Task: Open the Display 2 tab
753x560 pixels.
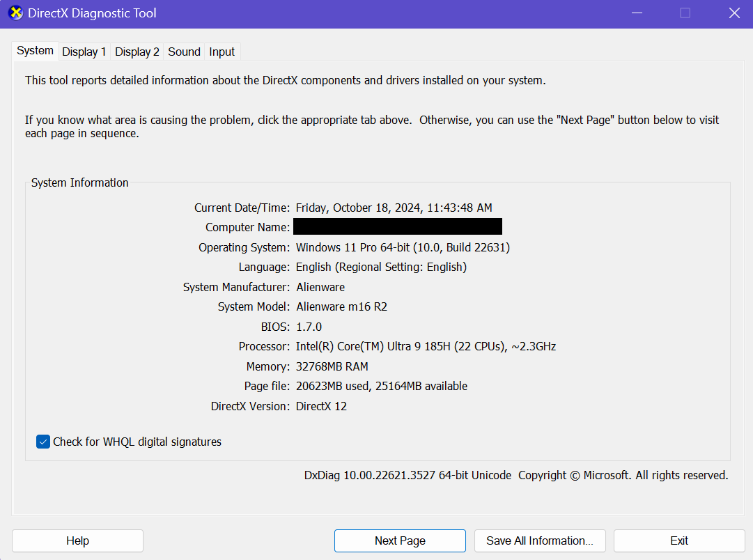Action: pos(137,52)
